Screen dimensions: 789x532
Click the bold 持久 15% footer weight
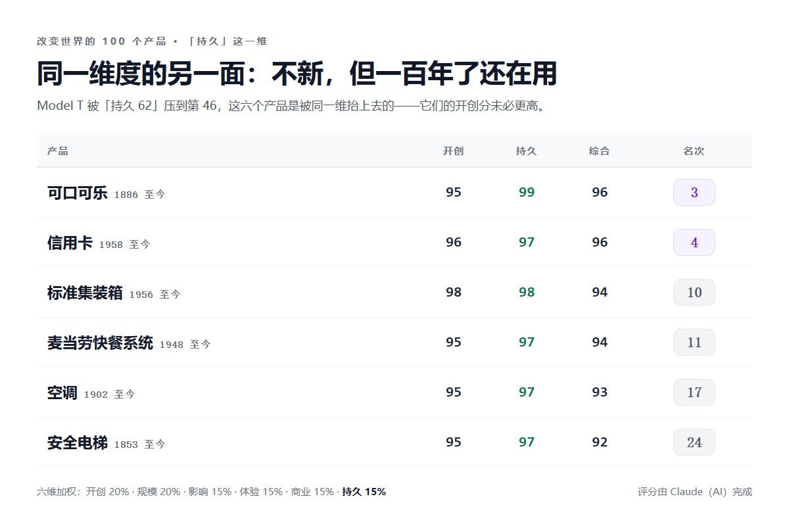[364, 491]
